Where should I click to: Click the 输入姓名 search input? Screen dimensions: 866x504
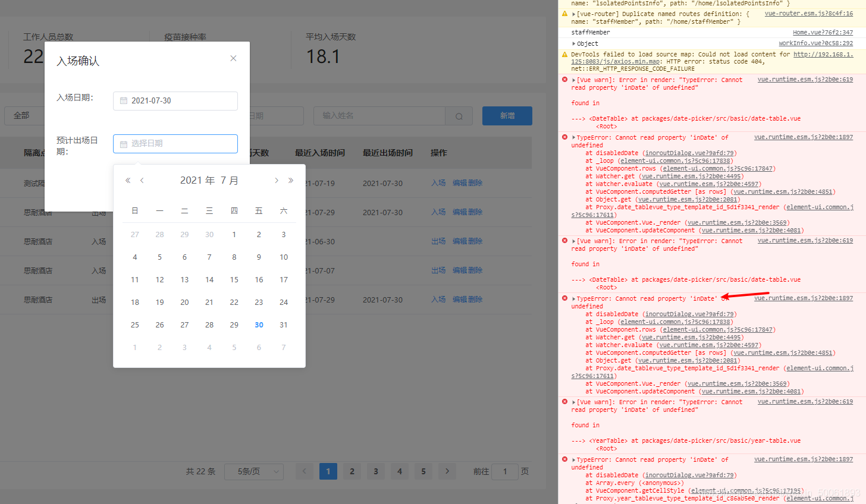379,116
